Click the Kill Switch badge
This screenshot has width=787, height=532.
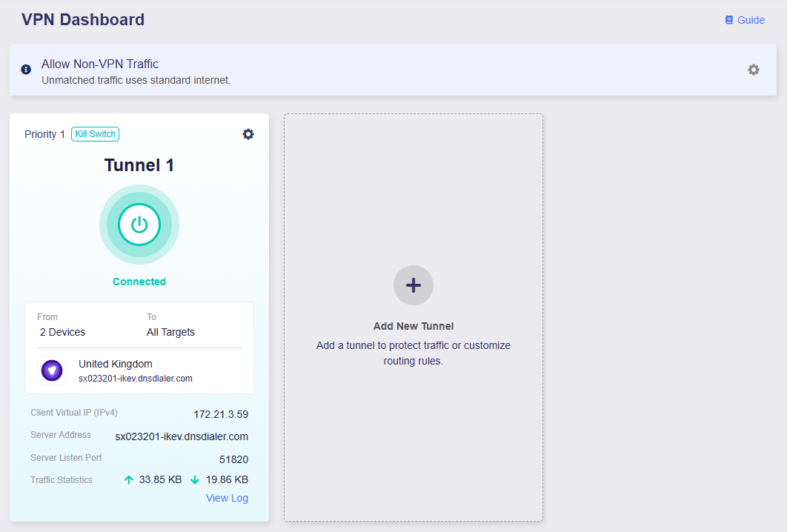[96, 134]
